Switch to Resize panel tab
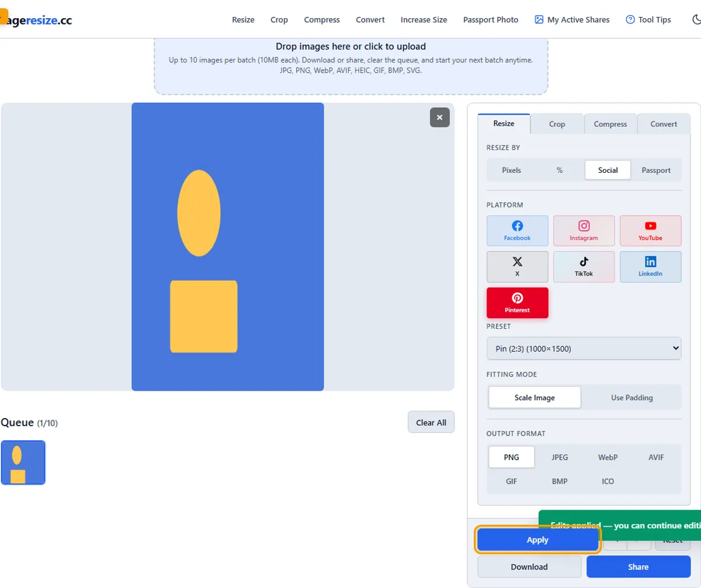This screenshot has width=701, height=588. pos(504,124)
